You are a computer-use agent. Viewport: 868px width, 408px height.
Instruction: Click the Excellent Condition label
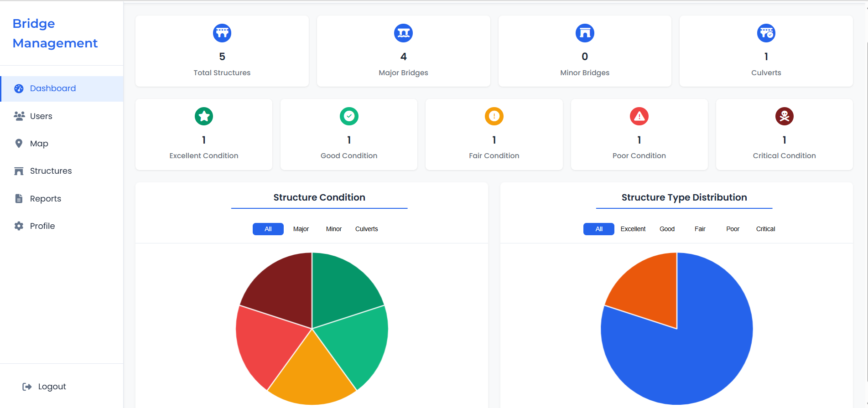click(204, 155)
